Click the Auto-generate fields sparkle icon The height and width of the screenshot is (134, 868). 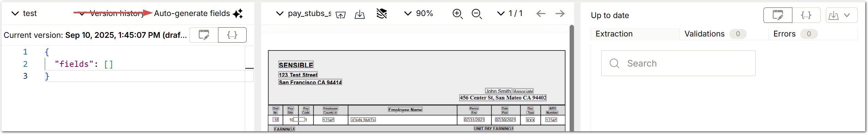coord(238,14)
